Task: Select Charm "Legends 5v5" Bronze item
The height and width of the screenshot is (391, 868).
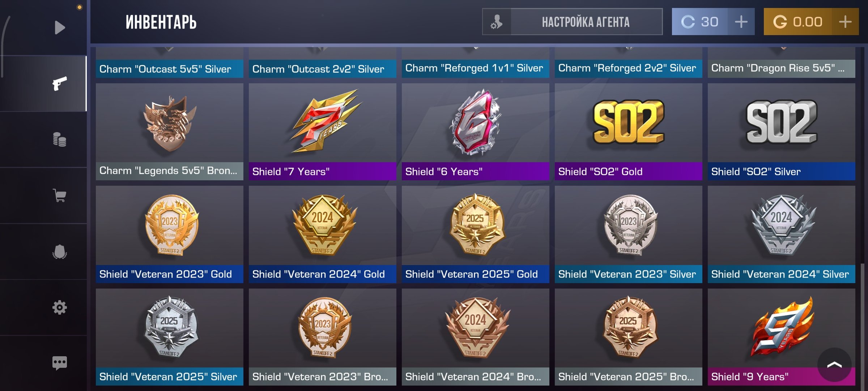Action: (170, 132)
